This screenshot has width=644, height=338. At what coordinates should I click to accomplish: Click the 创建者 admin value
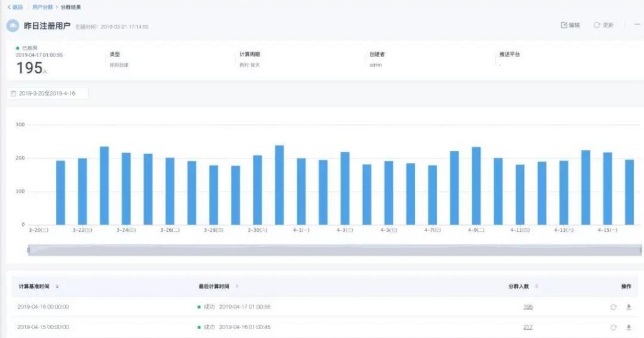click(375, 65)
